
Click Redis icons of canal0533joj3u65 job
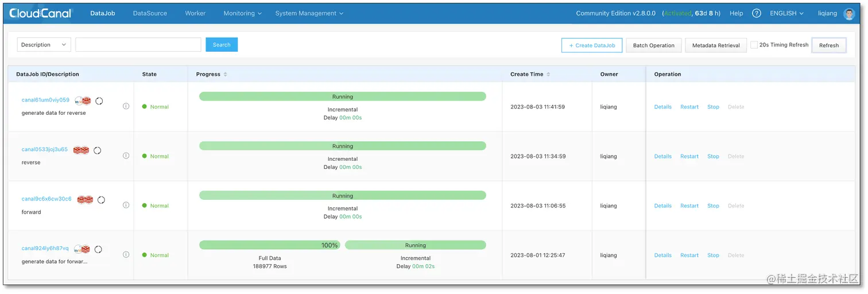coord(81,150)
